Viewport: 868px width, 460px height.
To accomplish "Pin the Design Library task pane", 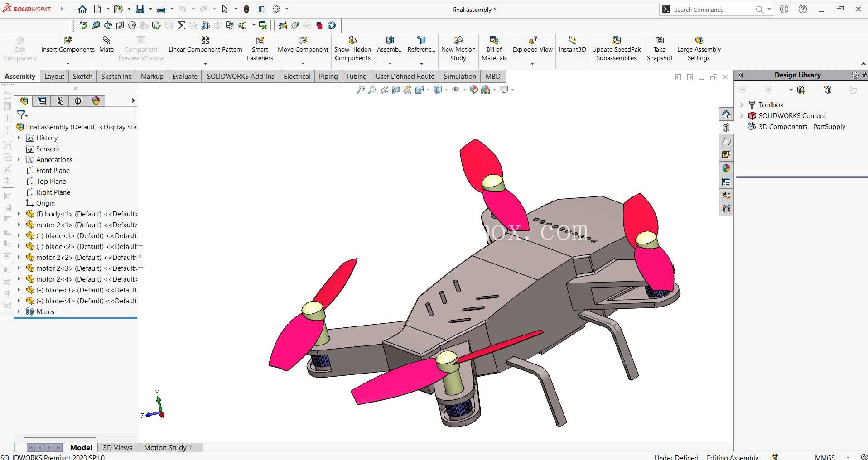I will coord(864,75).
